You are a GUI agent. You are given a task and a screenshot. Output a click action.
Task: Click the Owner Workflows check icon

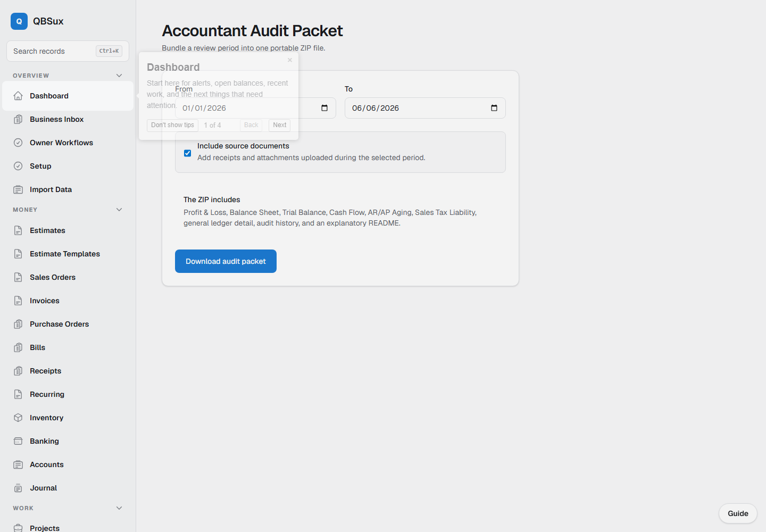coord(18,143)
